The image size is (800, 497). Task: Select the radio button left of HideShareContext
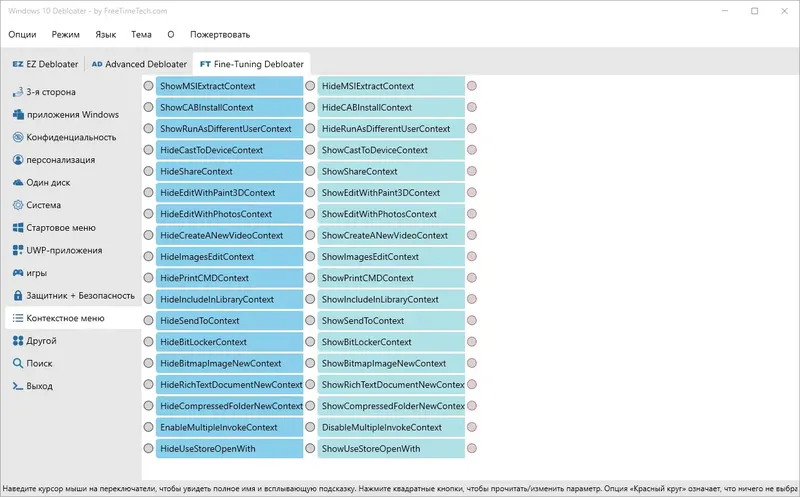149,172
